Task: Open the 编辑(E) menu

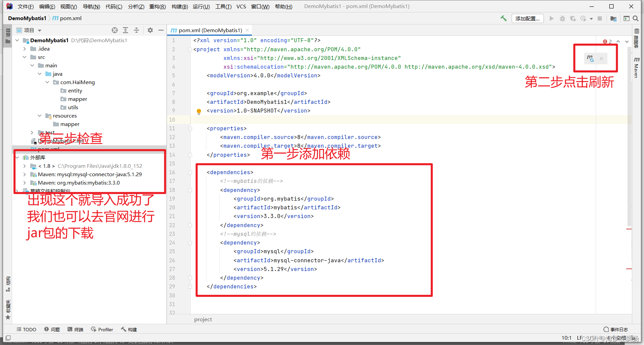Action: (47, 6)
